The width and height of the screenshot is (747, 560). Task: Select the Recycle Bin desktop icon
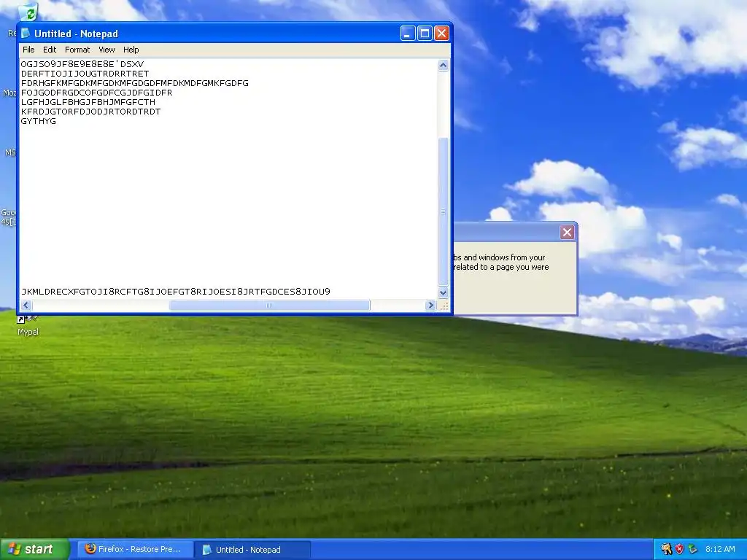click(x=28, y=12)
